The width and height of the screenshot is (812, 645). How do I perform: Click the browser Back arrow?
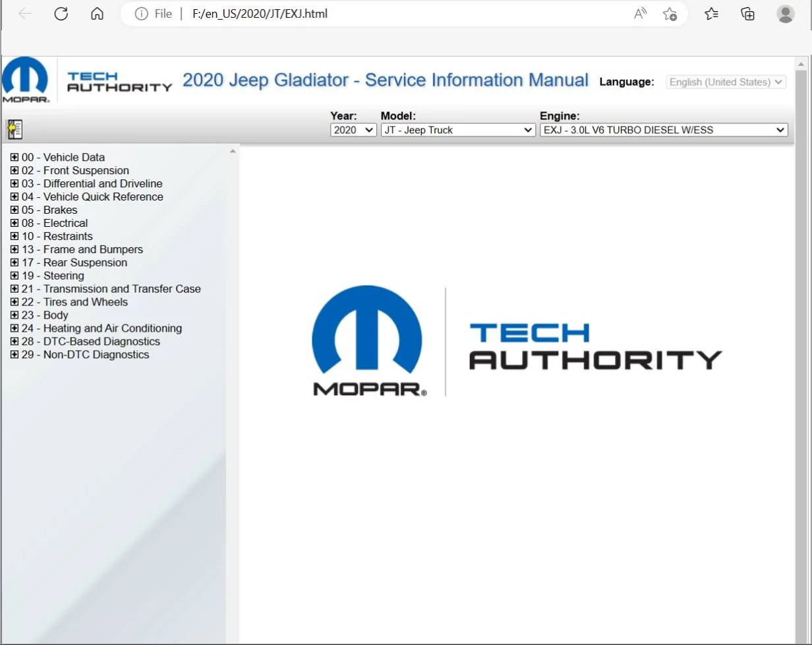coord(25,14)
